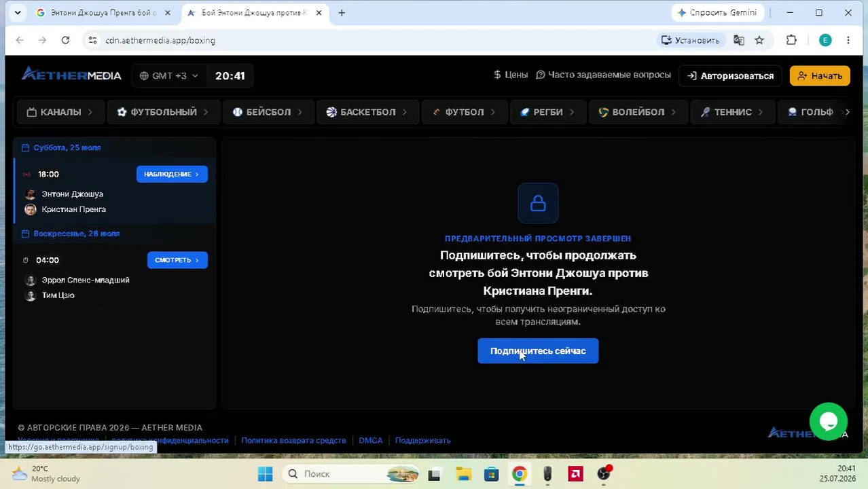Open Политика конфиденциальности footer link
Image resolution: width=868 pixels, height=489 pixels.
point(170,441)
